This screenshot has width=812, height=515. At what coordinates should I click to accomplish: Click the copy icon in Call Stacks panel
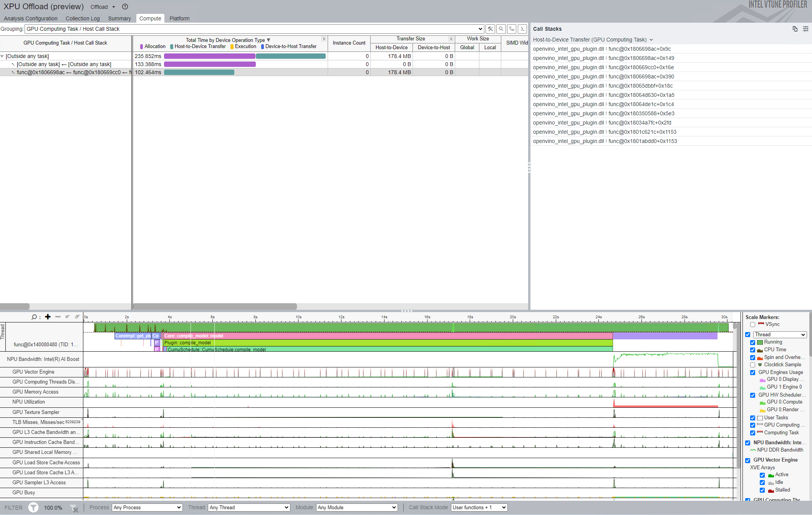pos(795,29)
